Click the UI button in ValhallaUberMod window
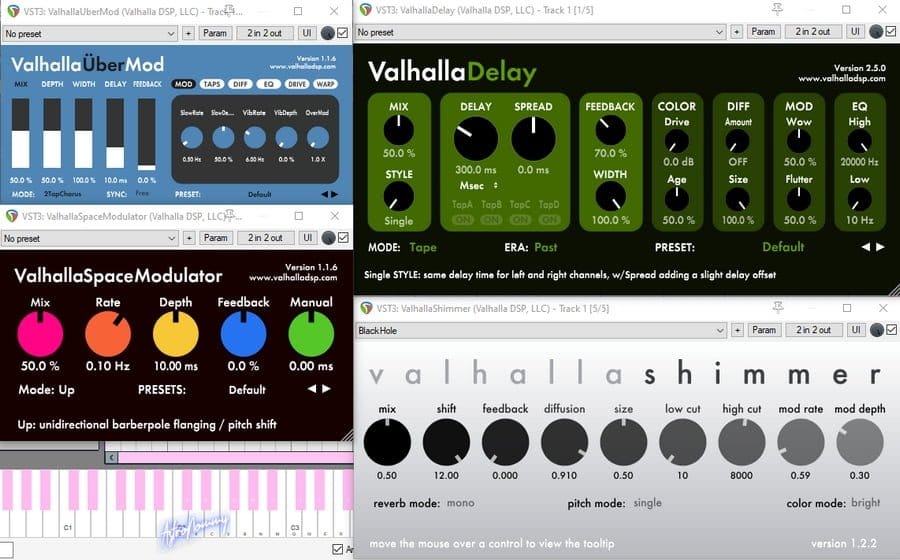This screenshot has height=560, width=900. tap(307, 33)
